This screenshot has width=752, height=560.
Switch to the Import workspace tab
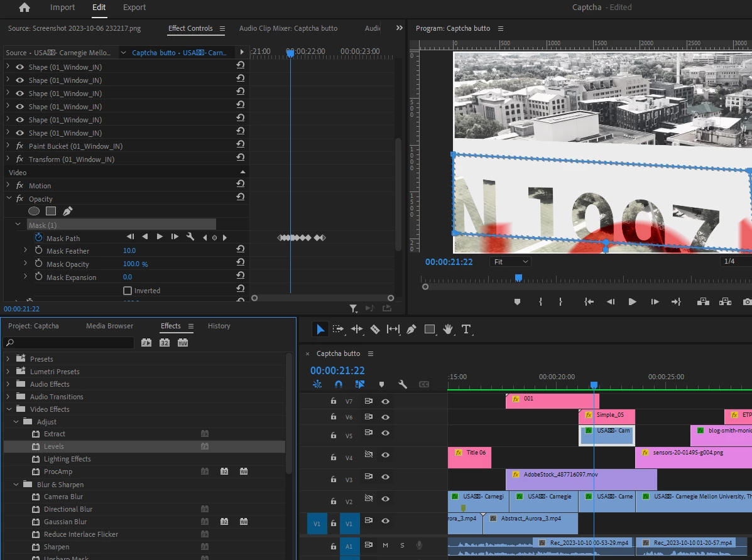click(62, 7)
